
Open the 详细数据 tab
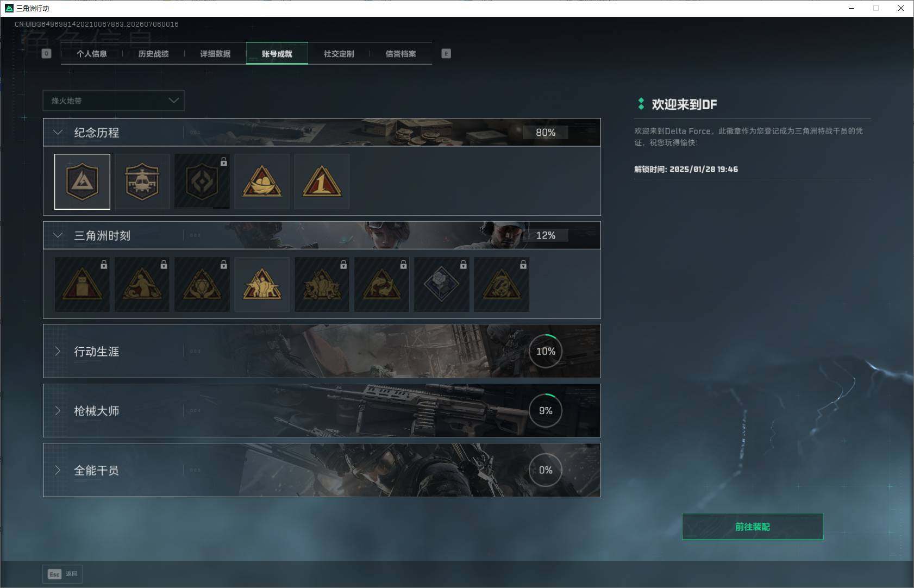pos(215,53)
